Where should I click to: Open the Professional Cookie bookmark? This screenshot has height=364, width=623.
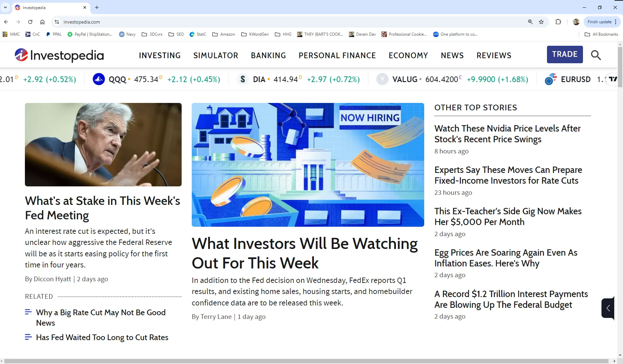tap(404, 34)
